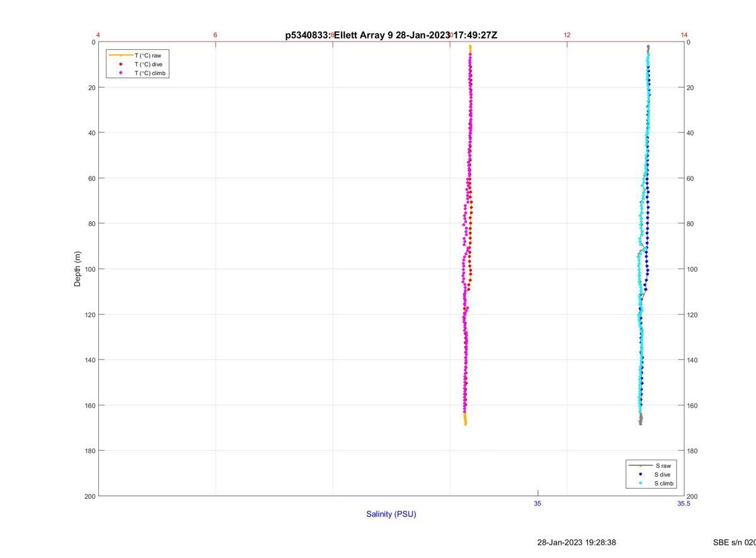
Task: Click the left-axis depth tick label '120'
Action: tap(90, 315)
